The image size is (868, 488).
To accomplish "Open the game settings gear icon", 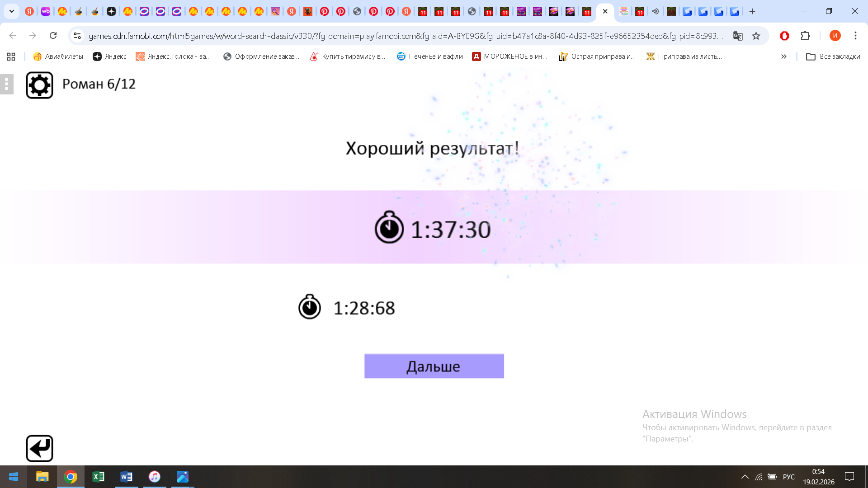I will click(40, 84).
